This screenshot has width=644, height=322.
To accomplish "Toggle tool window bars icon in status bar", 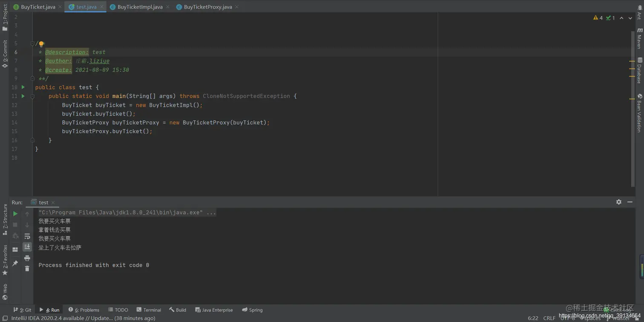I will (x=5, y=318).
